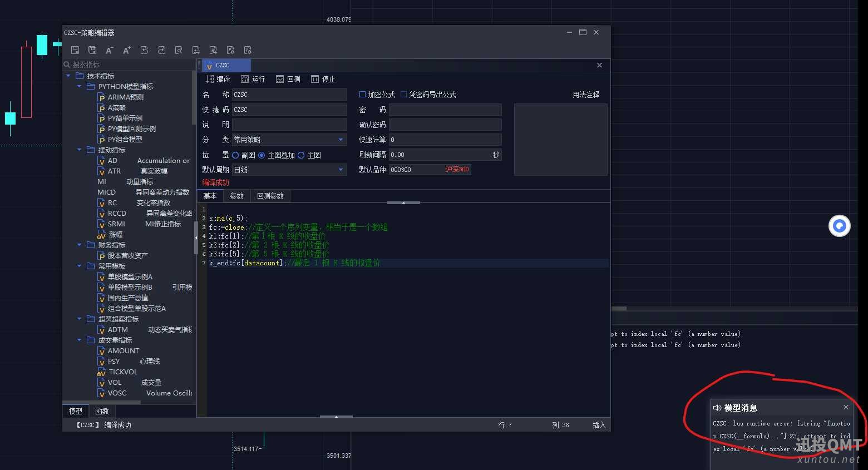The image size is (868, 470).
Task: Click the 停止 stop button
Action: pos(323,79)
